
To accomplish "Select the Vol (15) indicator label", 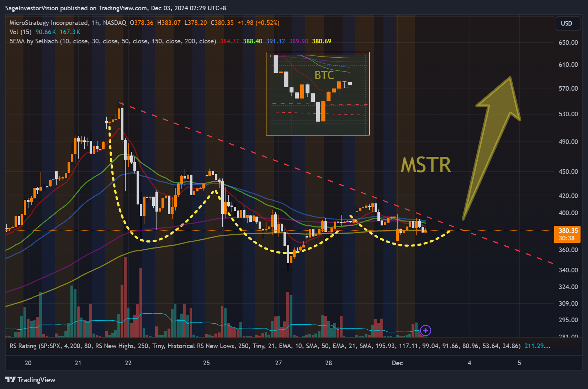I will (20, 32).
